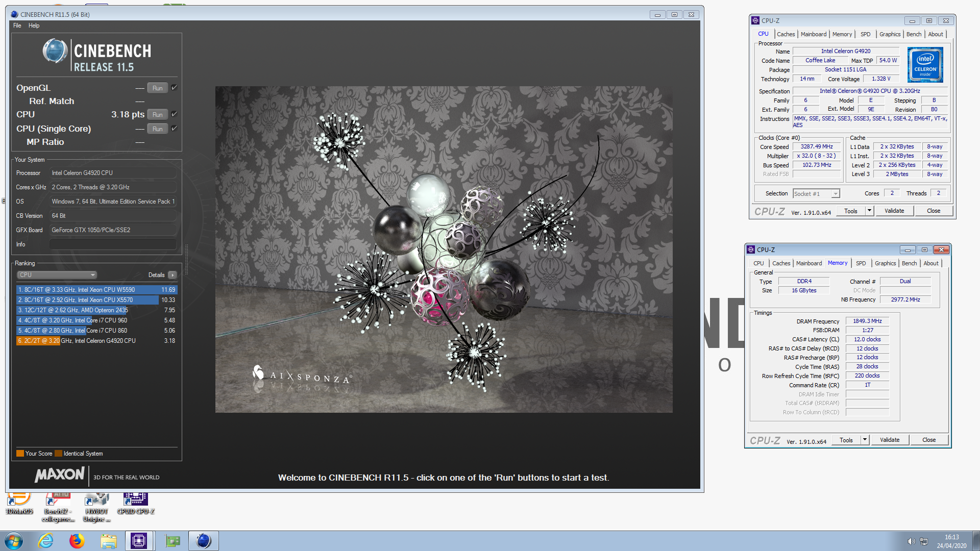
Task: Click Tools button in top CPU-Z
Action: click(x=850, y=211)
